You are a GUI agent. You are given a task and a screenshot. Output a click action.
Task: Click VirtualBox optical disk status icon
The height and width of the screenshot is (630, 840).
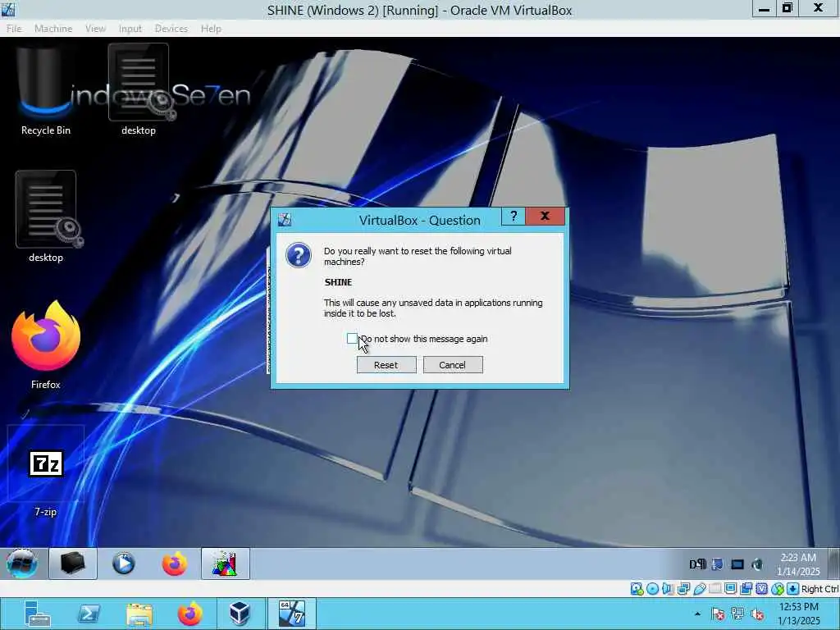pos(652,589)
